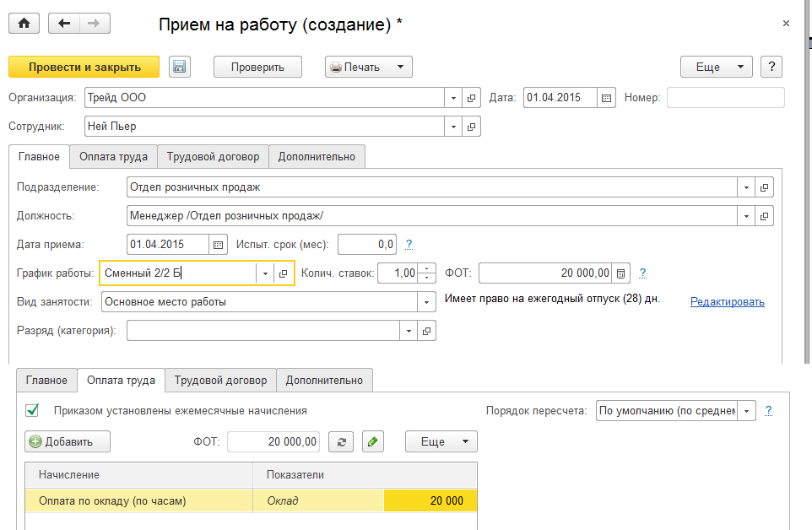Expand the Организация dropdown list
The image size is (812, 530).
point(453,98)
